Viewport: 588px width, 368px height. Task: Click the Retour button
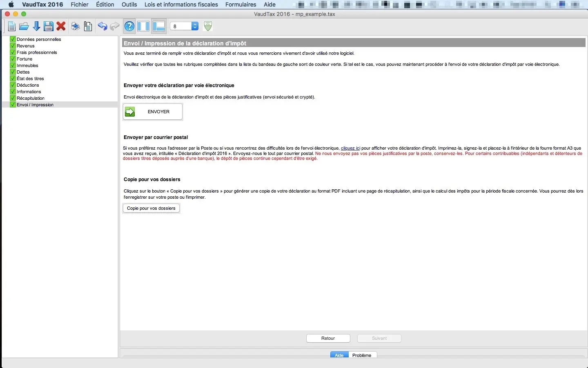pyautogui.click(x=328, y=338)
